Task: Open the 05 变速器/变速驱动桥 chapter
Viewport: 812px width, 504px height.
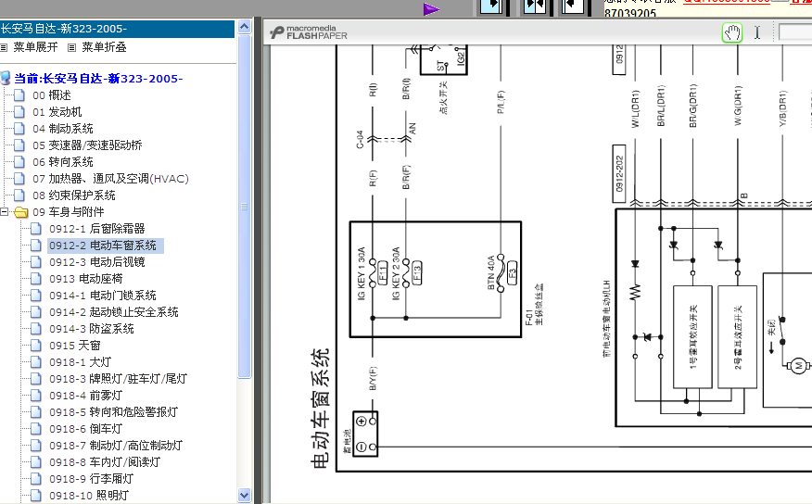Action: click(x=87, y=145)
